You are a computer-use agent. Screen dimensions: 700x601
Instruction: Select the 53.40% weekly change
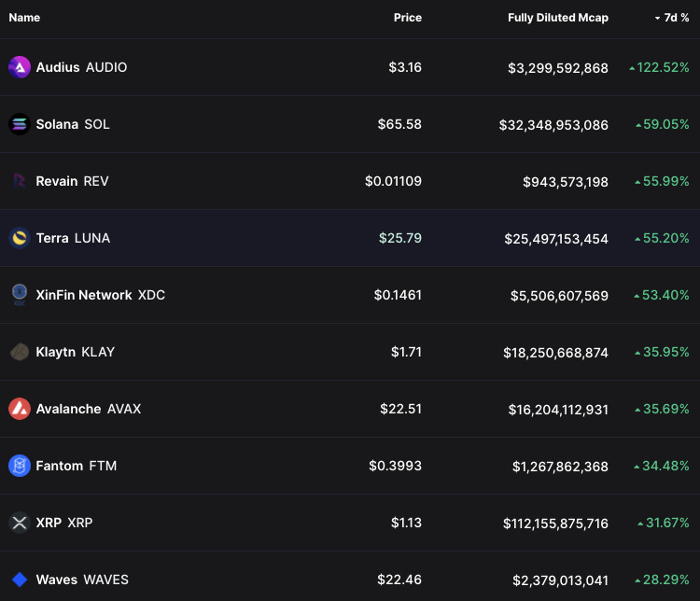coord(662,295)
